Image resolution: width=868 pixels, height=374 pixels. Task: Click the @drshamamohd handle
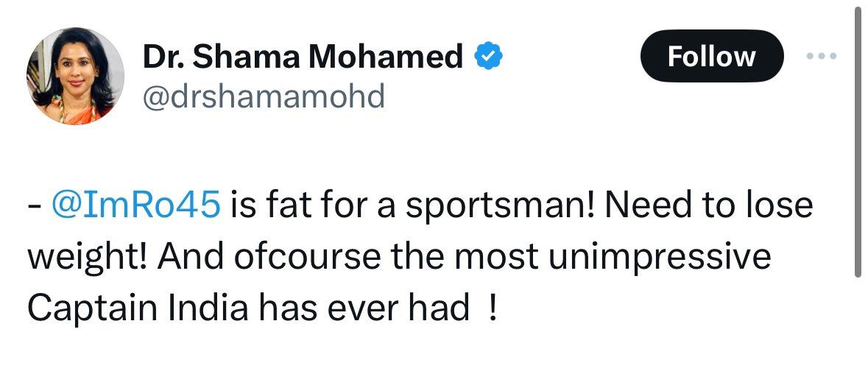pos(263,96)
